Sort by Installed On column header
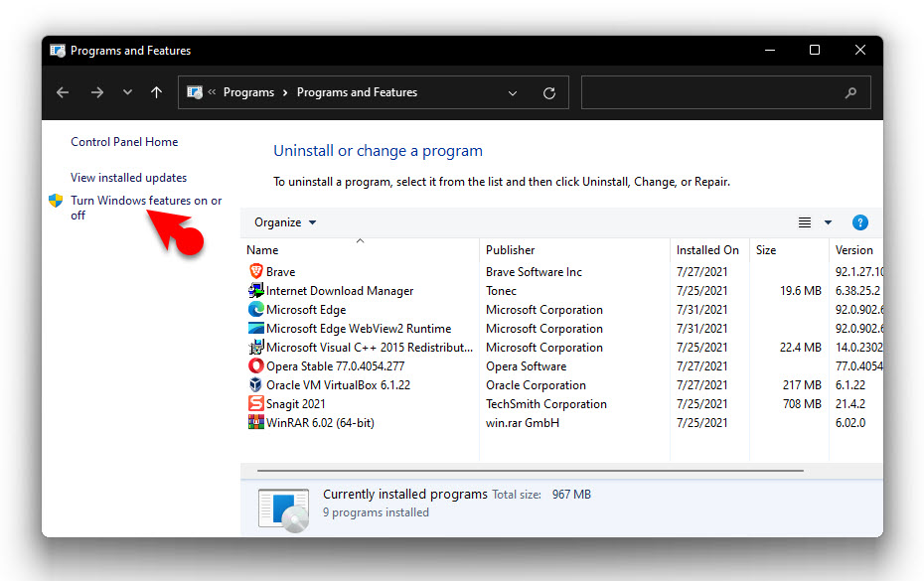Image resolution: width=924 pixels, height=581 pixels. point(707,250)
